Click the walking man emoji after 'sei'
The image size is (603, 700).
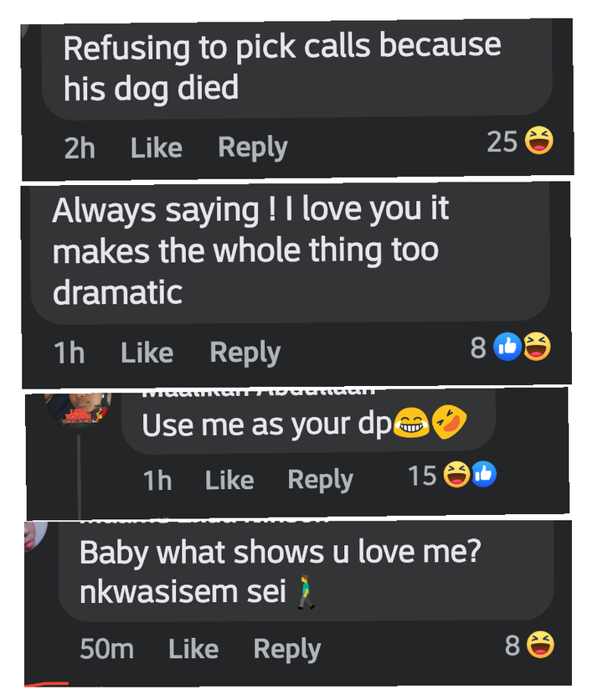306,593
